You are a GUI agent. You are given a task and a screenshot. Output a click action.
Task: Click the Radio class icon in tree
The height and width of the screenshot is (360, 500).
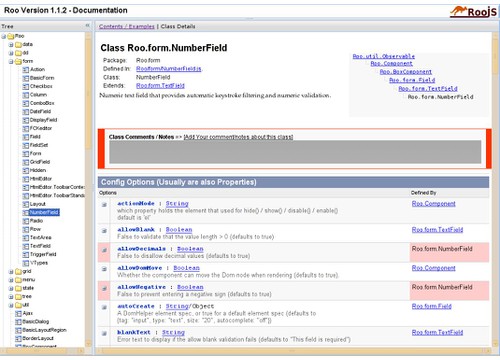coord(26,221)
